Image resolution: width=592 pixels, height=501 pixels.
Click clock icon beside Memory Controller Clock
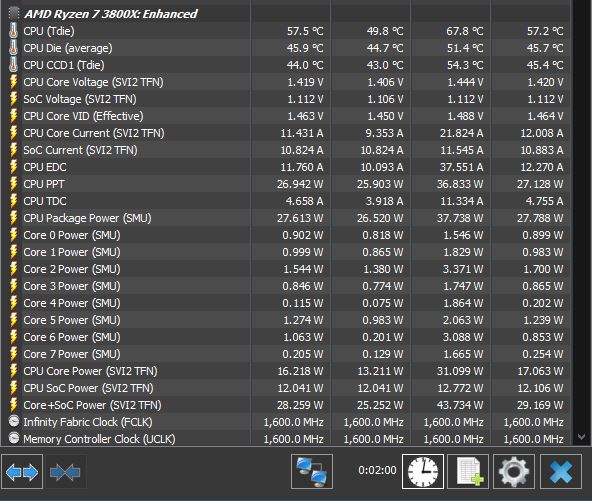point(14,438)
